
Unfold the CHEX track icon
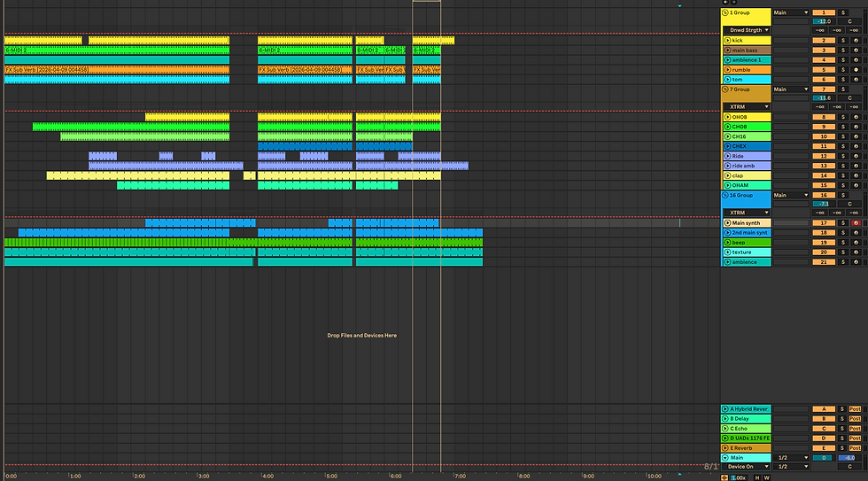727,146
